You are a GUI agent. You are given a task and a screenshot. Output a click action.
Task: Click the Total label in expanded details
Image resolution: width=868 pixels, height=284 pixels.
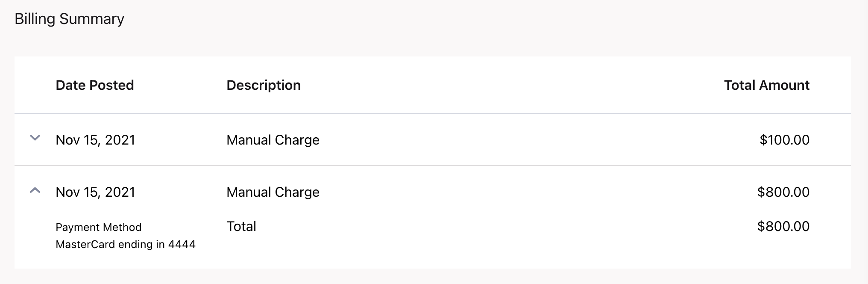tap(241, 226)
